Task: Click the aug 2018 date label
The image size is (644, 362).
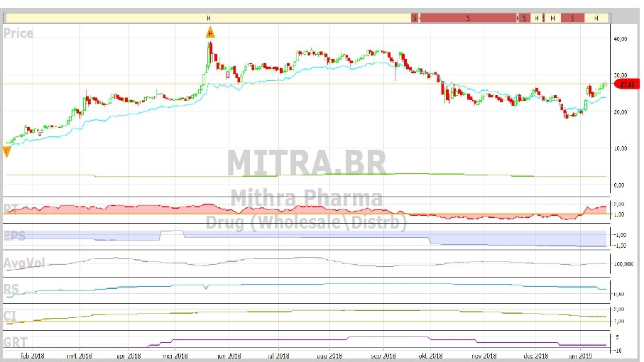Action: pos(329,356)
